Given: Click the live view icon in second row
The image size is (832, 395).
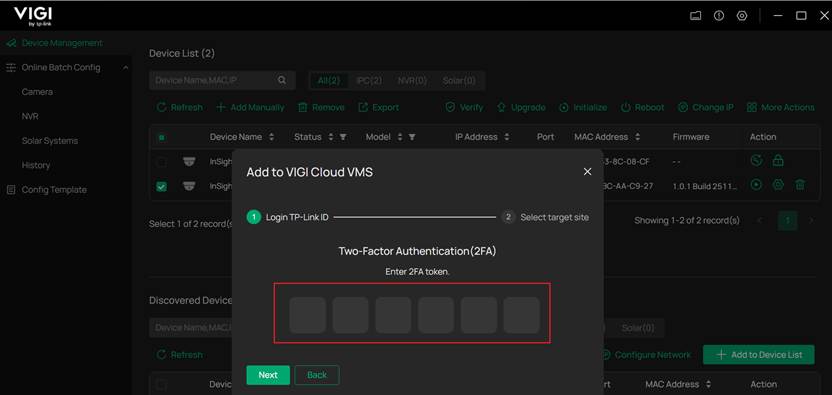Looking at the screenshot, I should 757,184.
